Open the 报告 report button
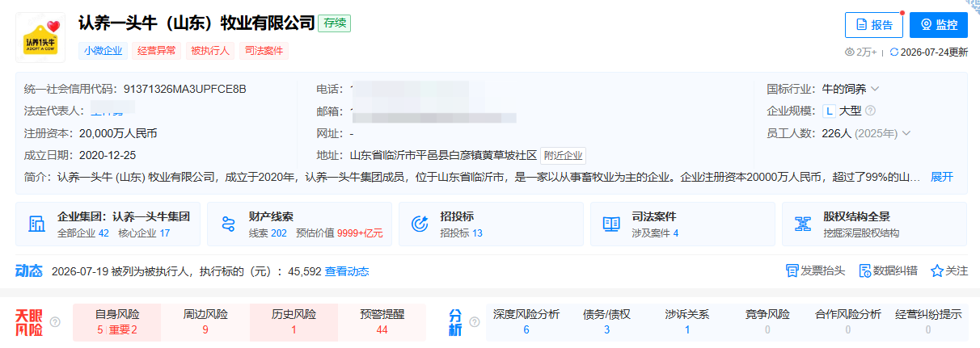Viewport: 980px width, 348px height. pyautogui.click(x=874, y=25)
